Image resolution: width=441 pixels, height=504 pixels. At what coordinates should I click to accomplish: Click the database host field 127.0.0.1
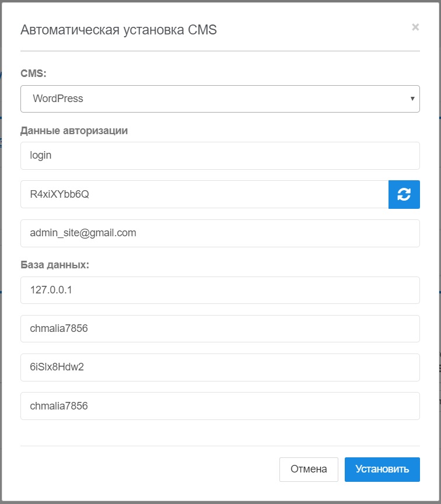pyautogui.click(x=220, y=290)
